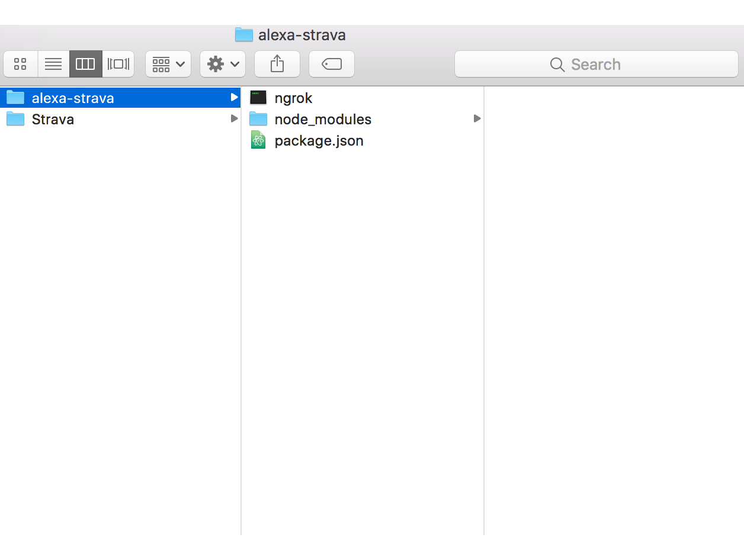
Task: Expand the Strava folder arrow
Action: click(234, 119)
